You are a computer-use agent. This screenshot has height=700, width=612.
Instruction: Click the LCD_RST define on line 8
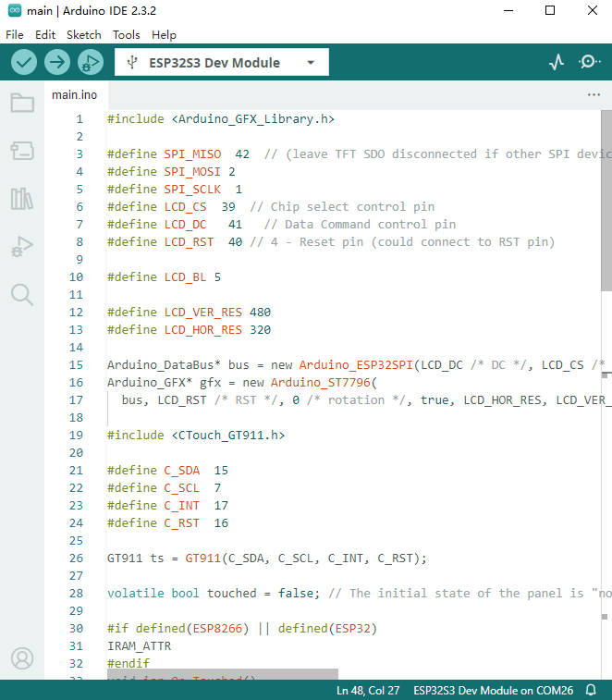(189, 242)
